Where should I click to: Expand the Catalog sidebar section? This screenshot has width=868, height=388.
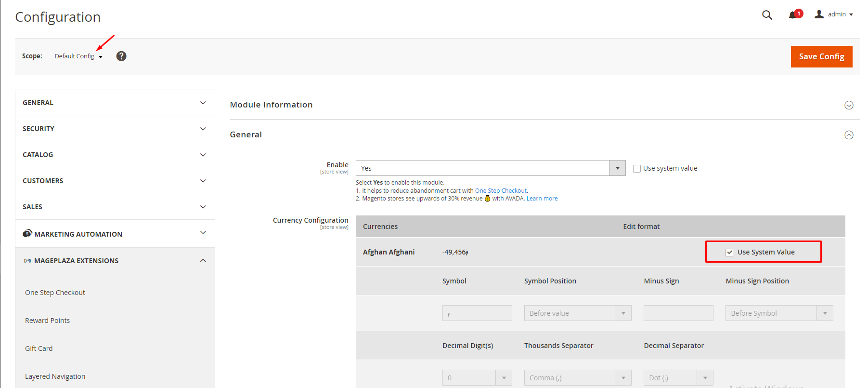(115, 155)
